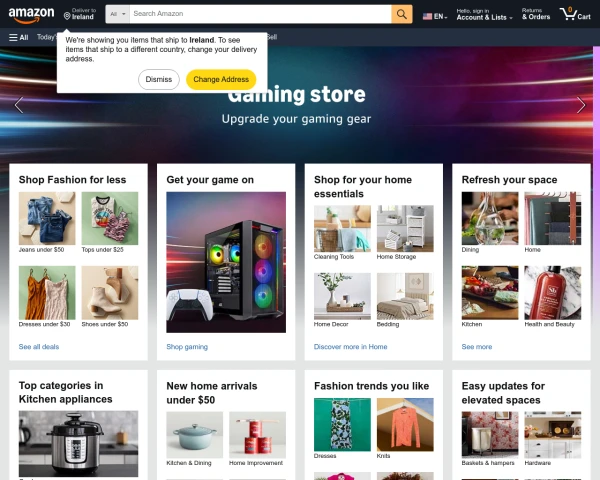
Task: Click the Deliver to Ireland location pin
Action: click(x=67, y=16)
